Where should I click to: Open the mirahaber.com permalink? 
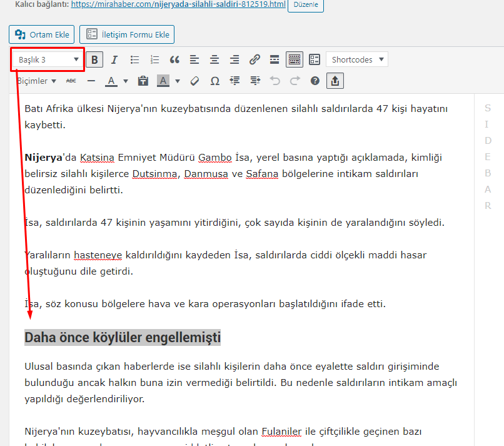178,5
